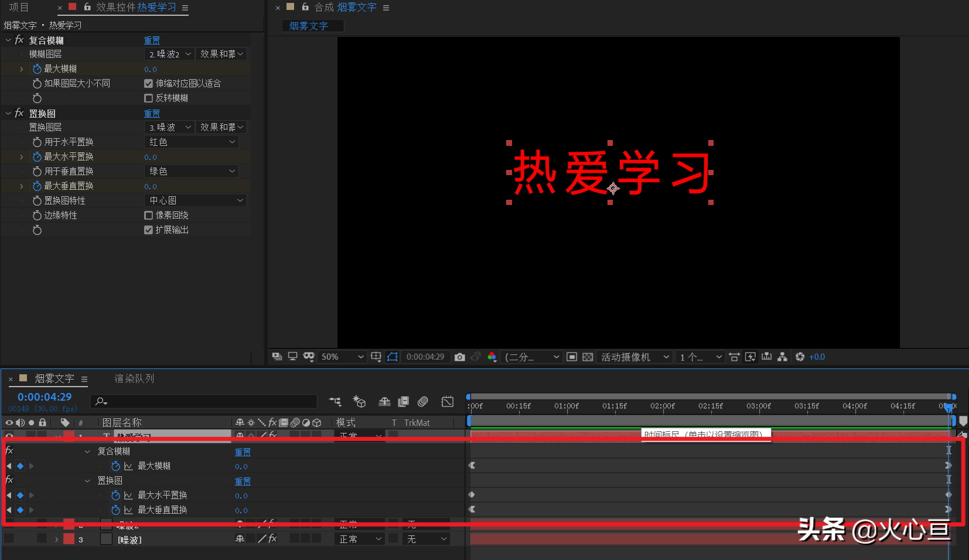The image size is (969, 560).
Task: Check the 反转模糊 checkbox
Action: [x=148, y=98]
